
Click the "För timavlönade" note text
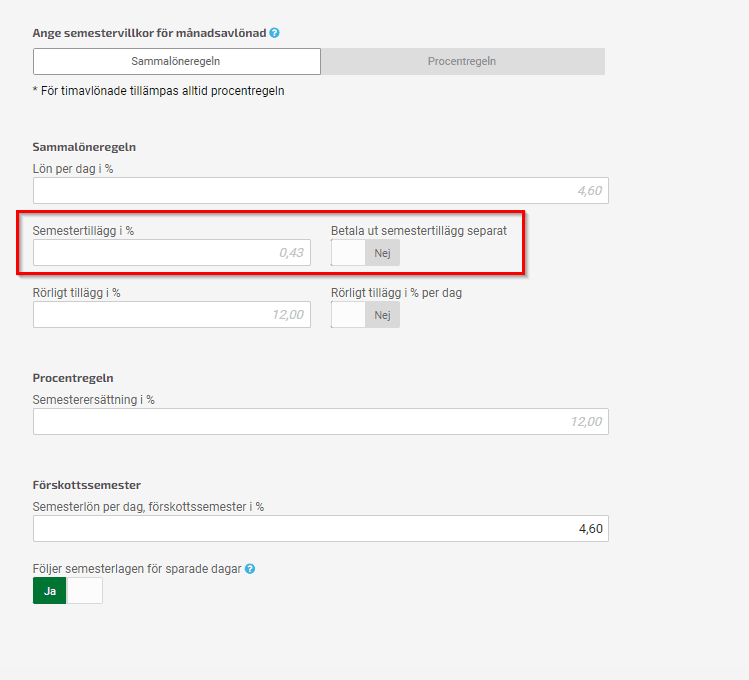click(158, 91)
